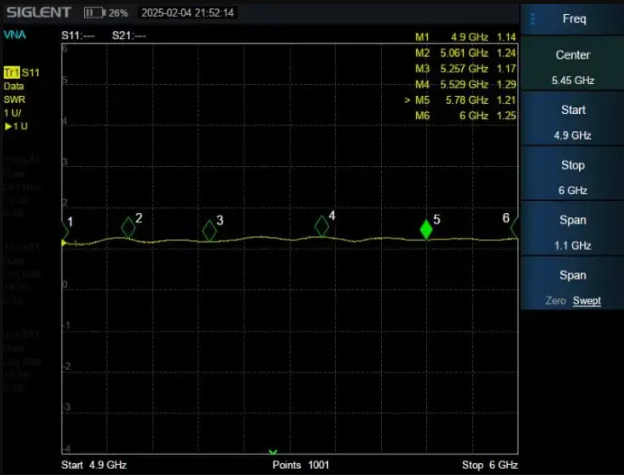Open the Freq menu header

click(572, 18)
